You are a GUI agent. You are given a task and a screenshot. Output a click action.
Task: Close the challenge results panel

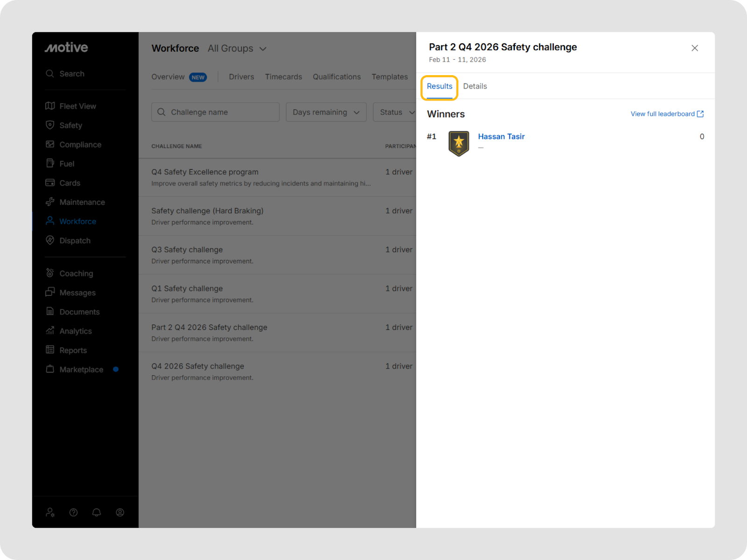[x=694, y=48]
